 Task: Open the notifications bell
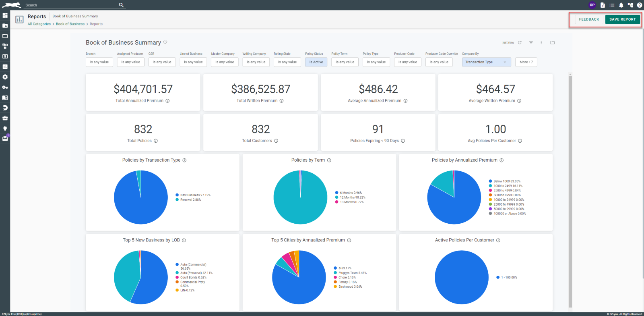click(621, 5)
